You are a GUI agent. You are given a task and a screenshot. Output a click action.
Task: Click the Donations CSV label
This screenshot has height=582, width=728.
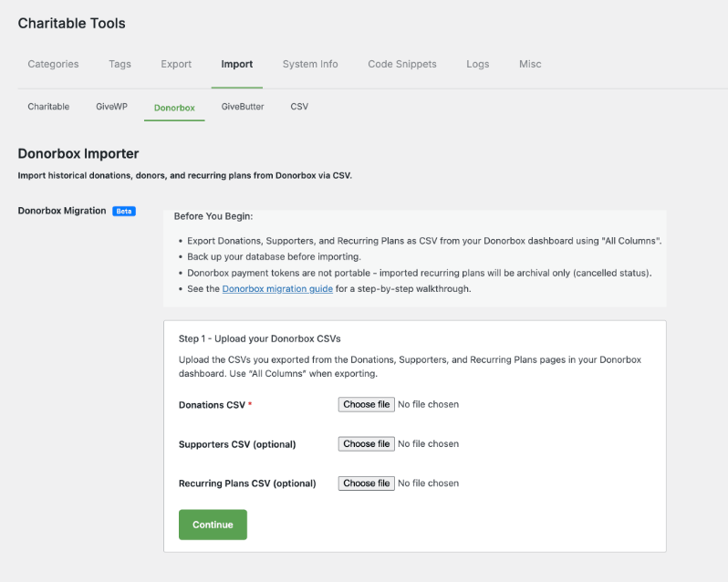pyautogui.click(x=212, y=405)
